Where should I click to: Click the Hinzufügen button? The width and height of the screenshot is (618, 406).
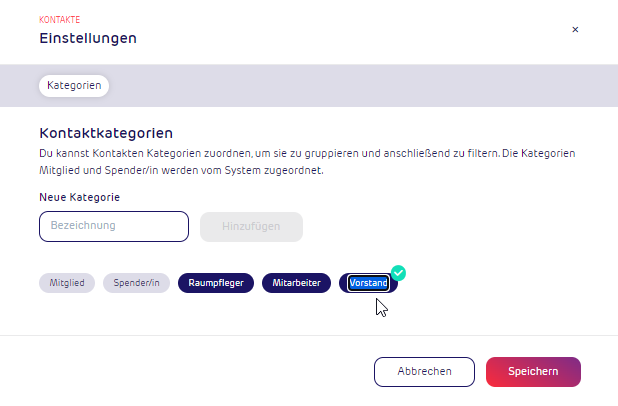251,227
